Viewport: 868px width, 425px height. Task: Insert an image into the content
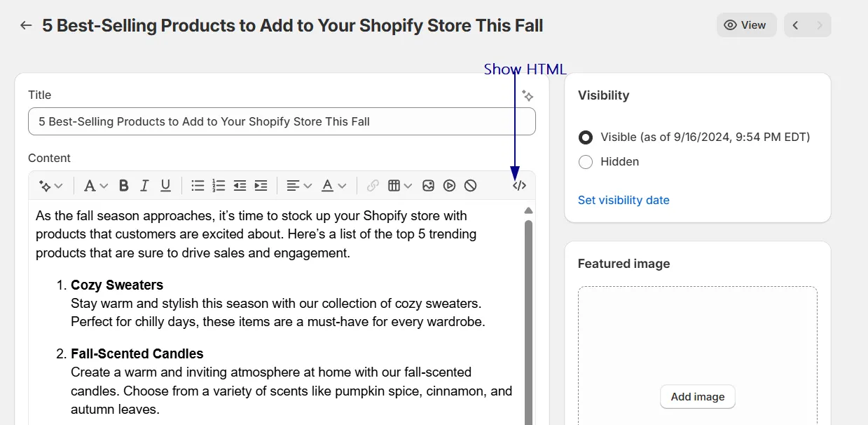click(x=429, y=186)
